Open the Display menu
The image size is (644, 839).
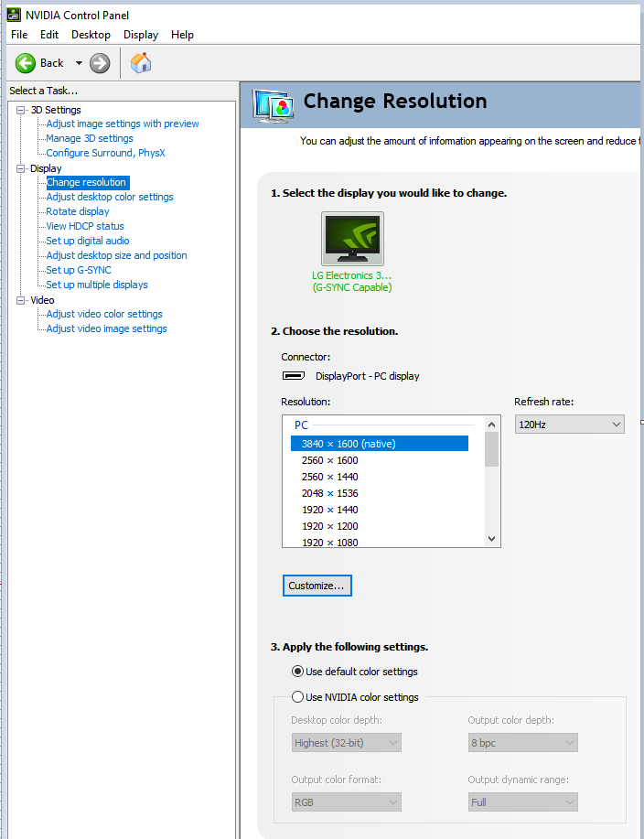coord(141,35)
